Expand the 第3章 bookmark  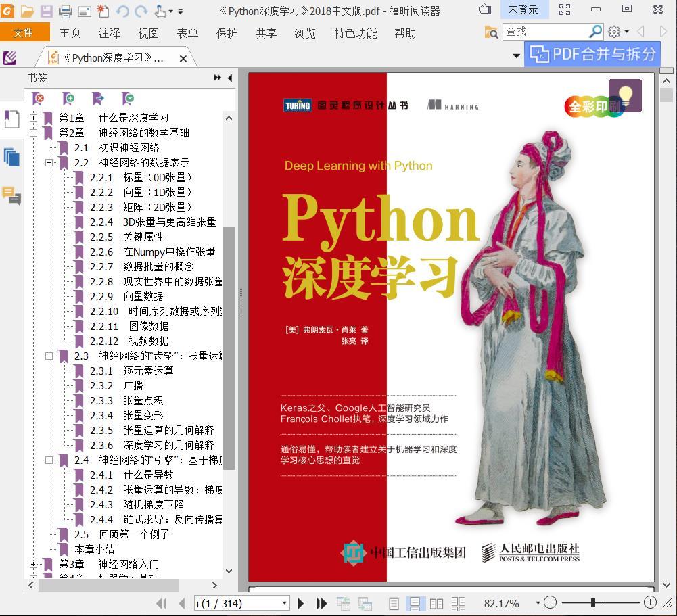point(33,564)
